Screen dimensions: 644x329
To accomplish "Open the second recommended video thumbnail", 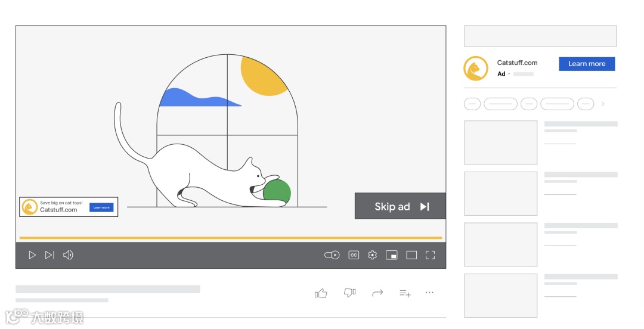I will coord(501,194).
